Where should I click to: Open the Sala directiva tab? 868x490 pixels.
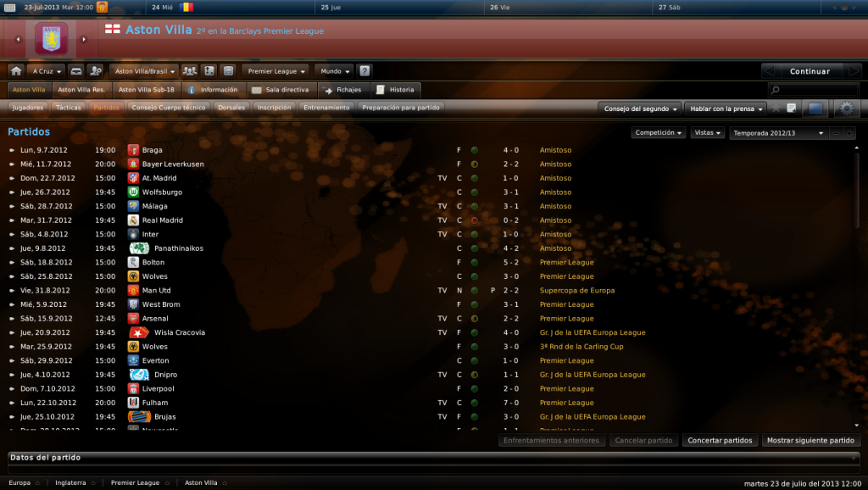(281, 90)
